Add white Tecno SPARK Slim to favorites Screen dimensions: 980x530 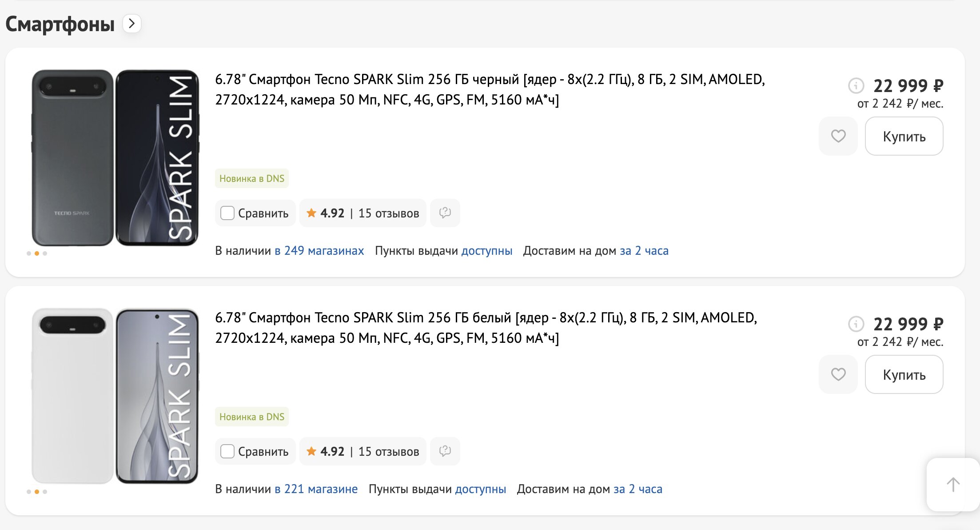click(x=838, y=374)
